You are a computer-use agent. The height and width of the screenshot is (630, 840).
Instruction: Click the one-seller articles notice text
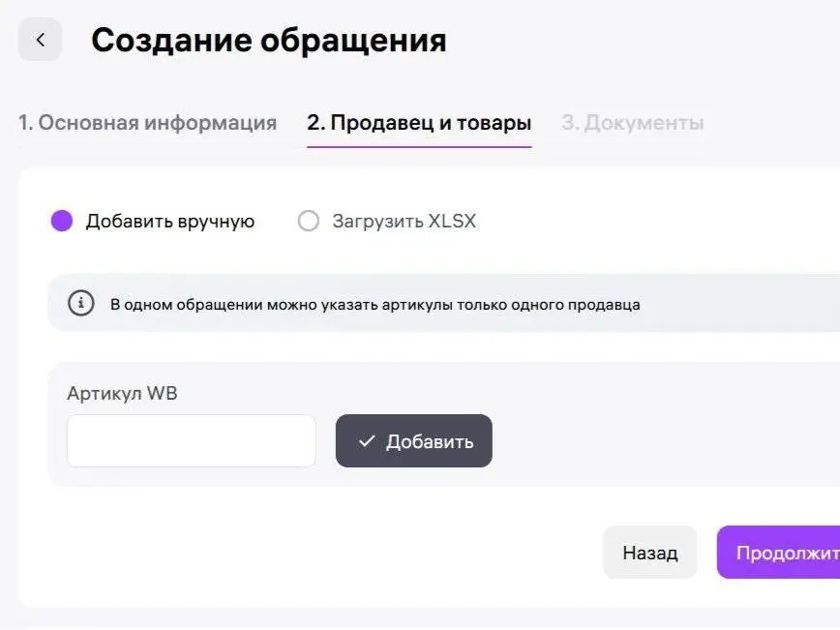click(375, 305)
